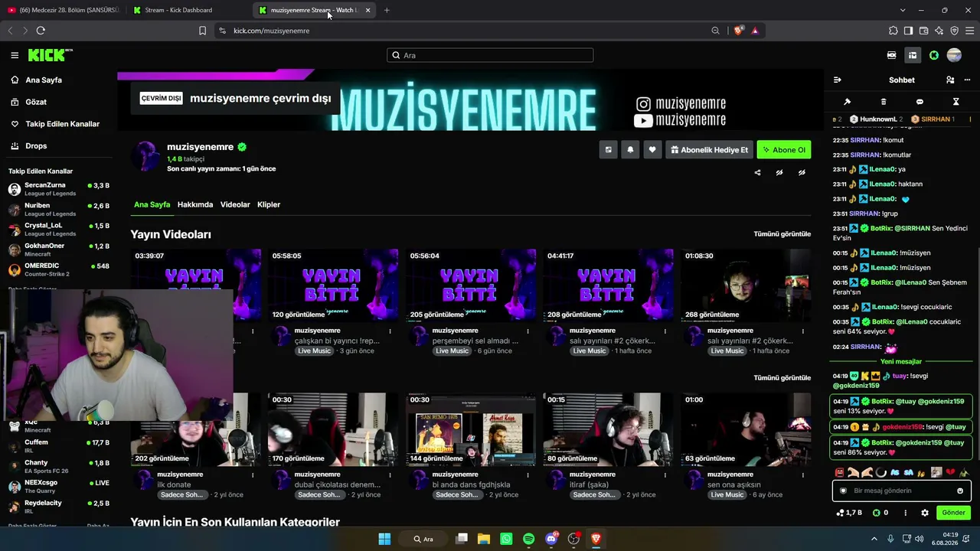Screen dimensions: 980x551
Task: Open SercanZurna channel in sidebar
Action: [x=59, y=188]
